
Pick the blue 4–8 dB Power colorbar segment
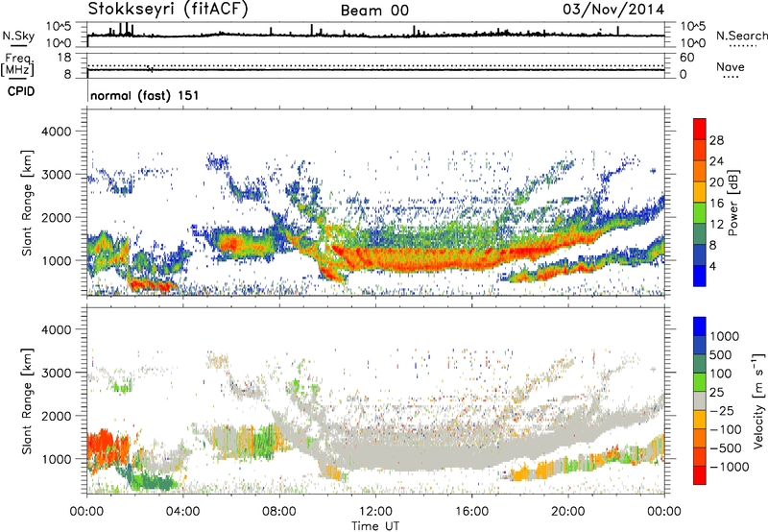click(x=700, y=254)
